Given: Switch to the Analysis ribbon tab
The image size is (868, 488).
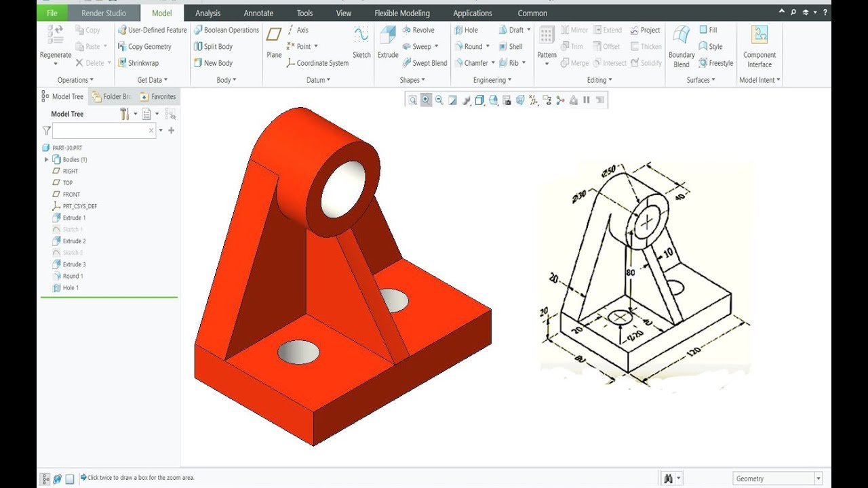Looking at the screenshot, I should point(208,13).
